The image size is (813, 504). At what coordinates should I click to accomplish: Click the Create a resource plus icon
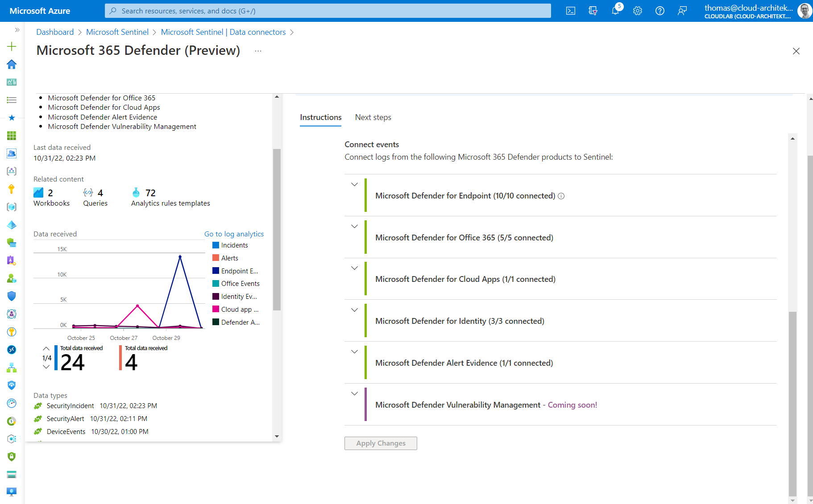[12, 46]
